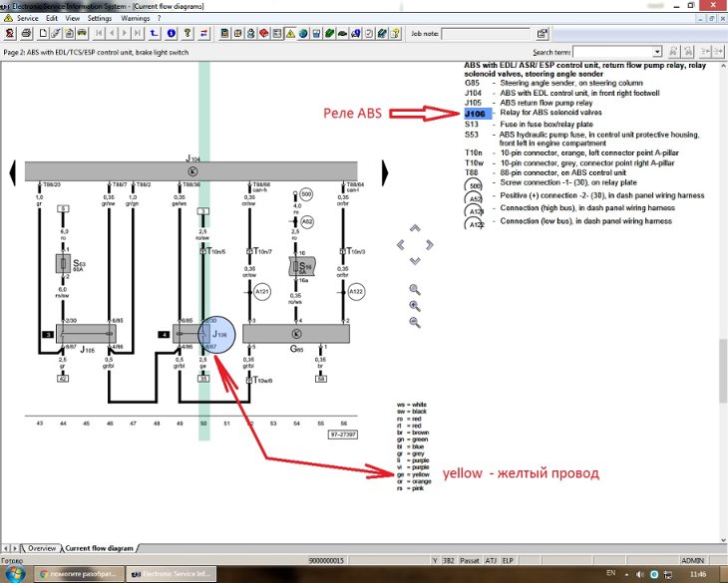Screen dimensions: 728x583
Task: Click Electronic Service Info taskbar button
Action: tap(172, 574)
